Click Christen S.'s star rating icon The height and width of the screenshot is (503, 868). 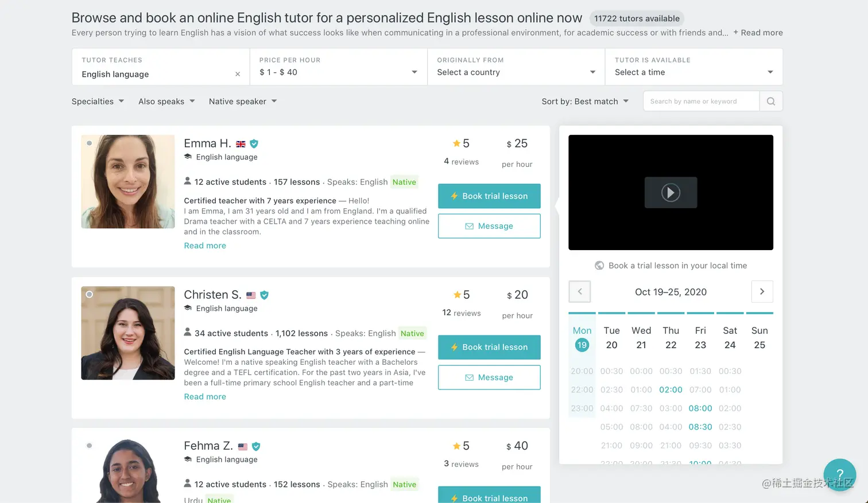pos(457,295)
